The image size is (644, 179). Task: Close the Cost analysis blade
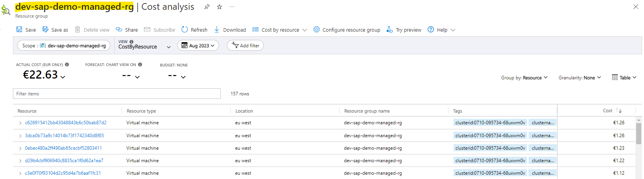click(x=636, y=7)
